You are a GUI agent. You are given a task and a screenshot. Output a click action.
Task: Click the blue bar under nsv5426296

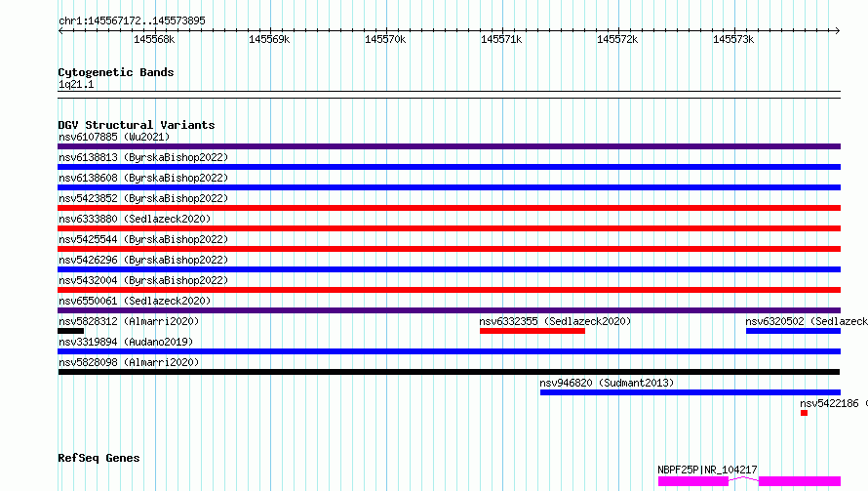[449, 269]
